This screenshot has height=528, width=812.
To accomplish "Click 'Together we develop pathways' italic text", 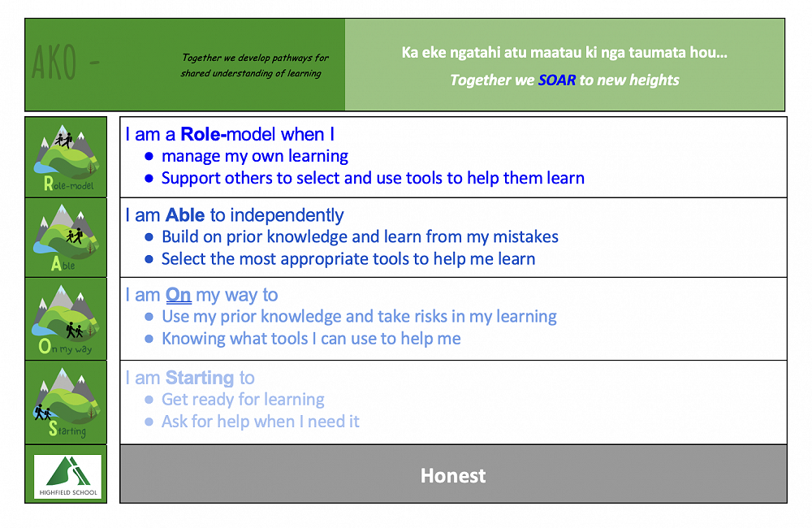I will click(x=253, y=65).
